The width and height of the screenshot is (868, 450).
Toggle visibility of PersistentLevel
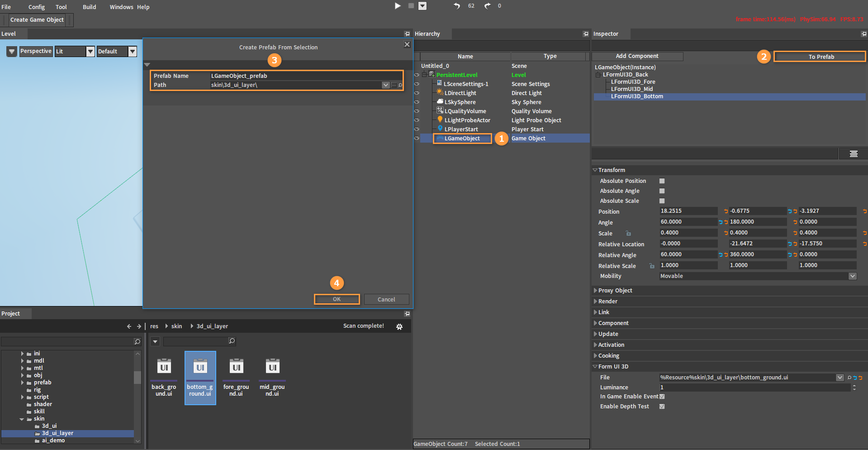417,75
